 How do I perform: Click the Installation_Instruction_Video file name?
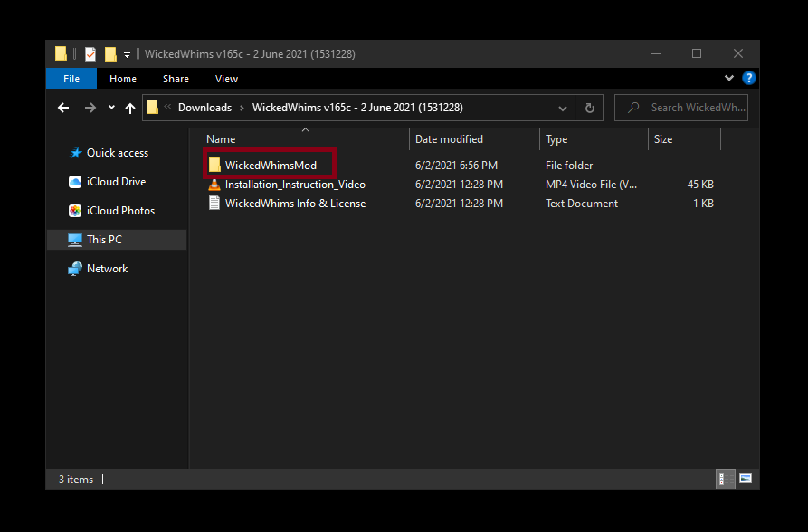point(295,184)
